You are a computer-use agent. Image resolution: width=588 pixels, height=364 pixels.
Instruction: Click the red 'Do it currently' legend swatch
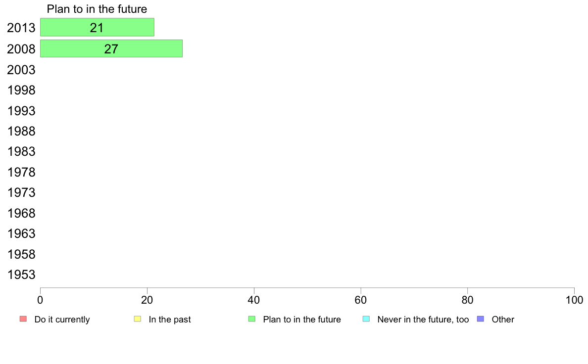tap(23, 319)
